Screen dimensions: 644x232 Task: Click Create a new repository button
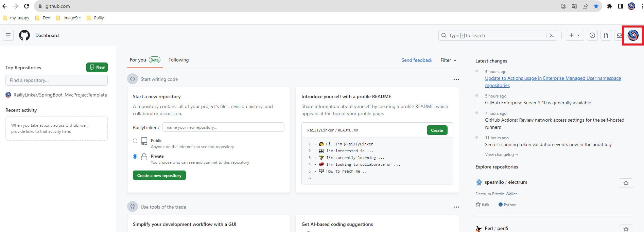159,175
